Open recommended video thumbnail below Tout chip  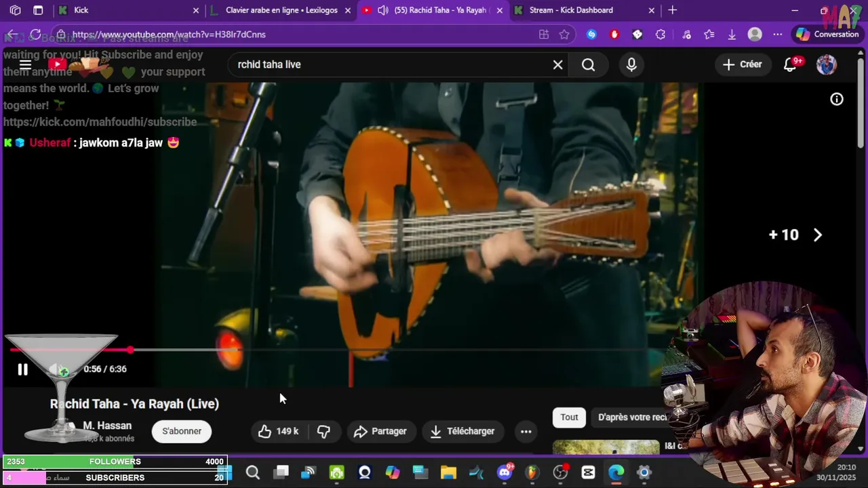click(x=606, y=447)
